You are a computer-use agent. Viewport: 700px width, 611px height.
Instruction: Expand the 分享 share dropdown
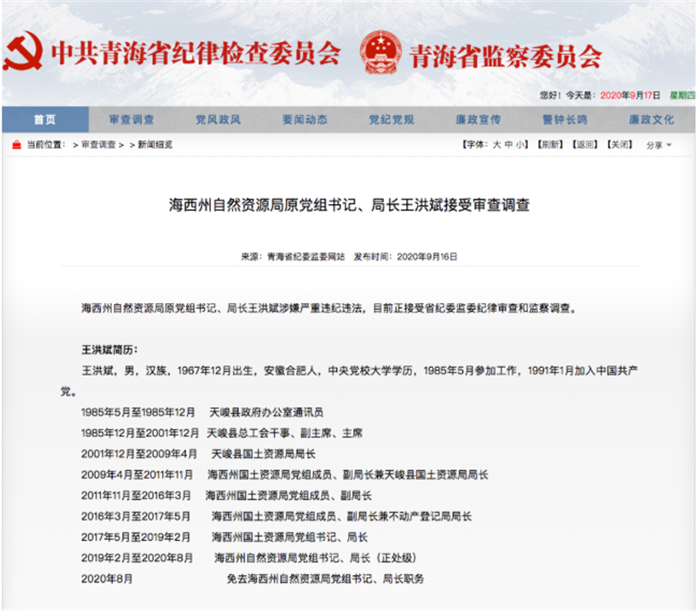[x=658, y=146]
